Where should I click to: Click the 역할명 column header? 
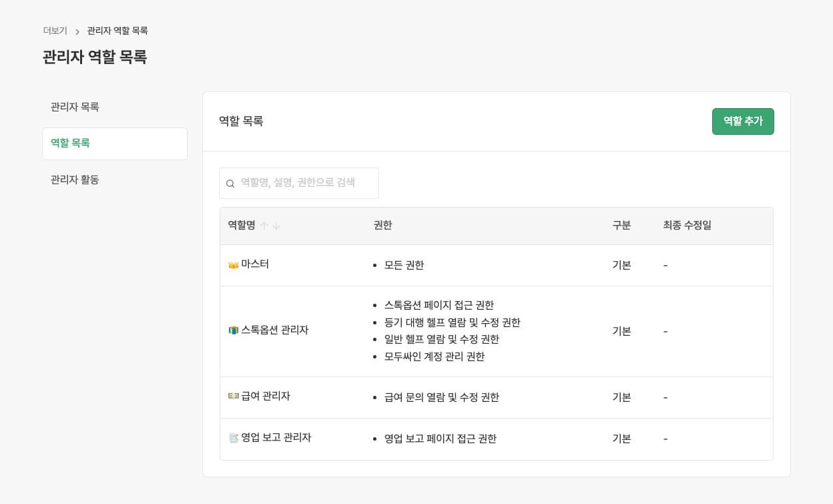point(242,226)
